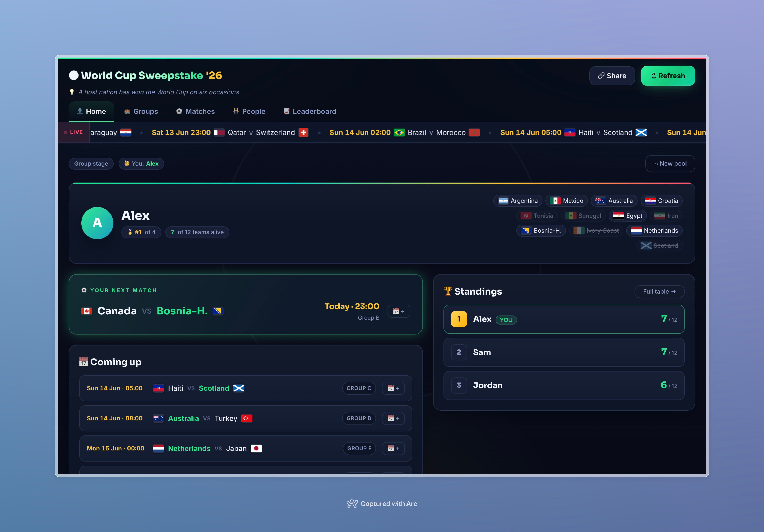Click the YOU tag beside Alex
Screen dimensions: 764x532
click(506, 320)
